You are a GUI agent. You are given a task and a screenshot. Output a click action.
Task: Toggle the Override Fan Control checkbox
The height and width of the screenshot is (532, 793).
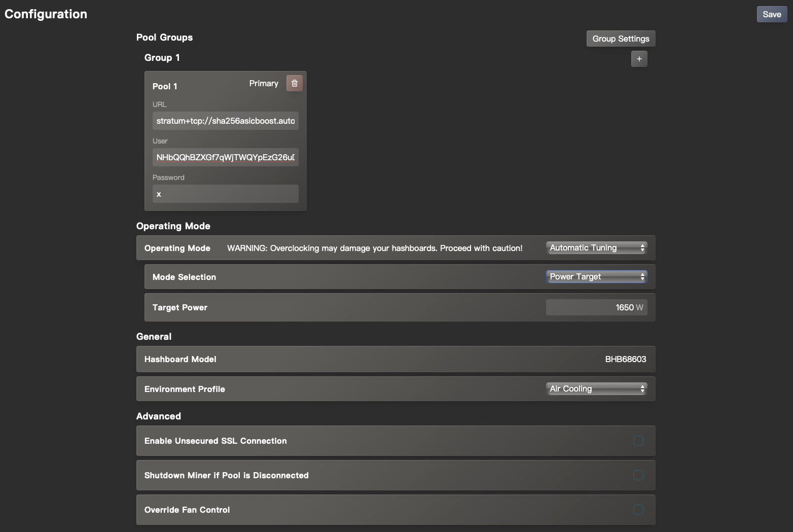pyautogui.click(x=638, y=510)
